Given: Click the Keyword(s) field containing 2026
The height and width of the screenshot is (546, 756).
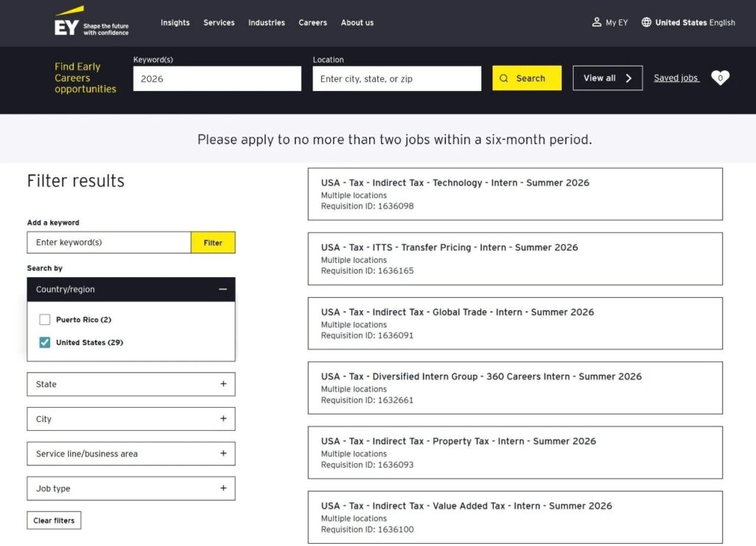Looking at the screenshot, I should [x=218, y=78].
